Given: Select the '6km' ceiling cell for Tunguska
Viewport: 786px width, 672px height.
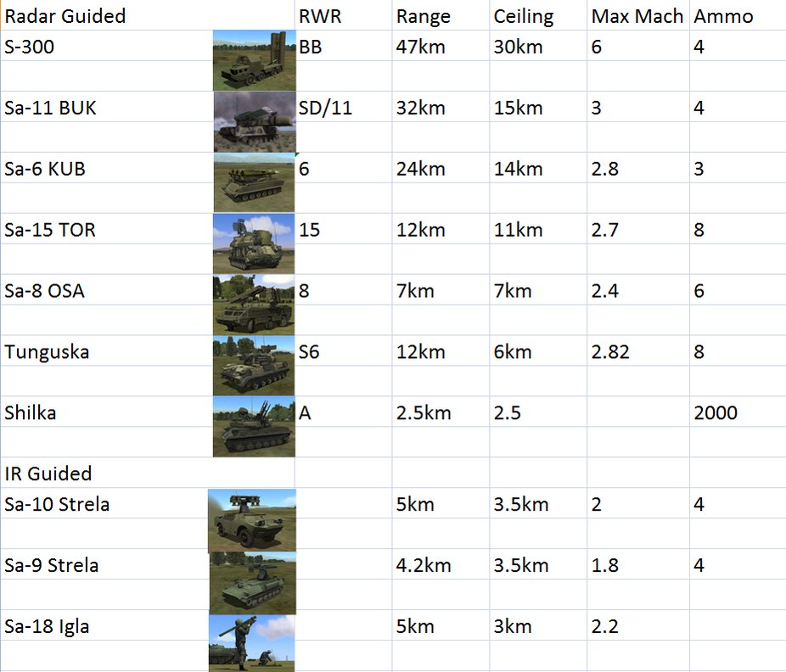Looking at the screenshot, I should (x=538, y=352).
